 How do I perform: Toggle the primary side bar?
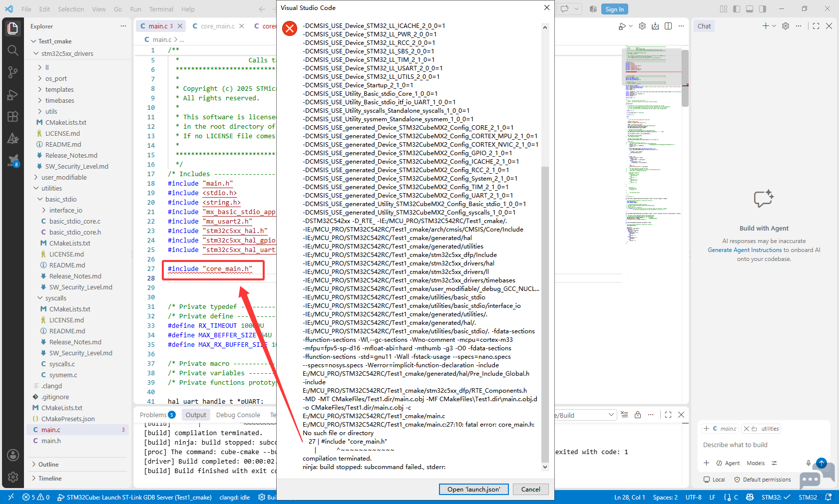click(737, 9)
